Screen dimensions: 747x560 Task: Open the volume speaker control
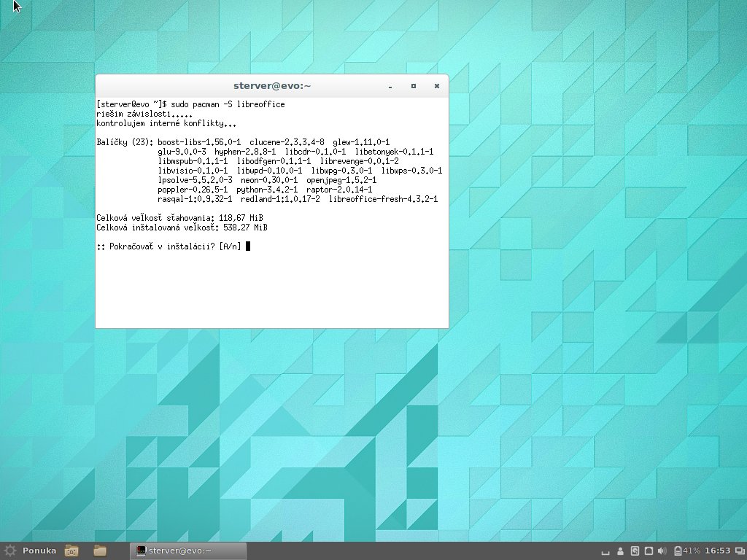tap(662, 551)
